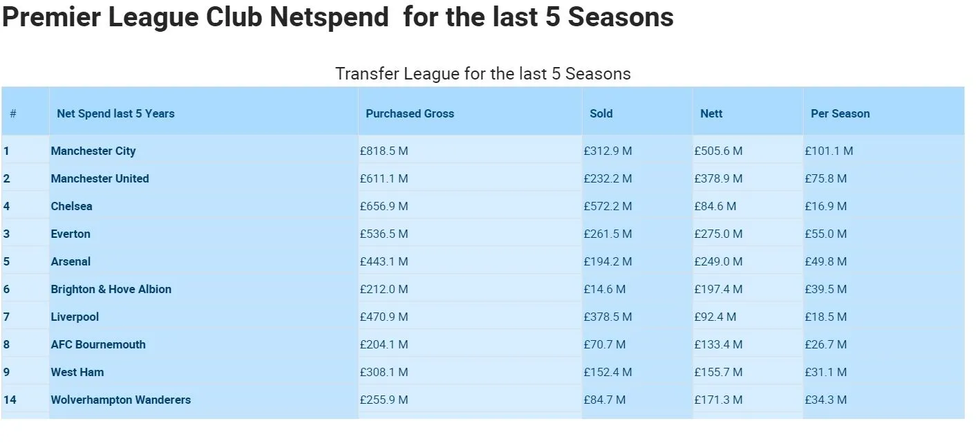The height and width of the screenshot is (448, 980).
Task: Select Everton's £275.0 M nett value
Action: click(718, 234)
